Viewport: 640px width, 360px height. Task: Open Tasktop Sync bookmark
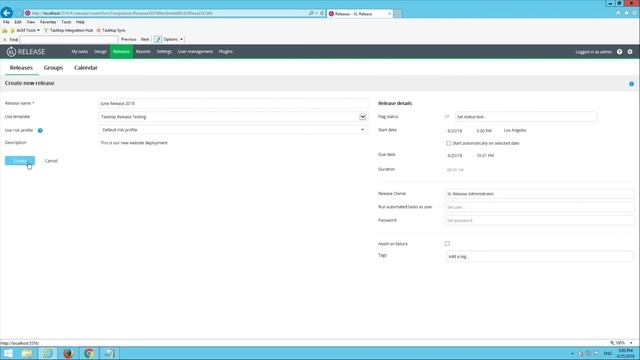[x=111, y=31]
